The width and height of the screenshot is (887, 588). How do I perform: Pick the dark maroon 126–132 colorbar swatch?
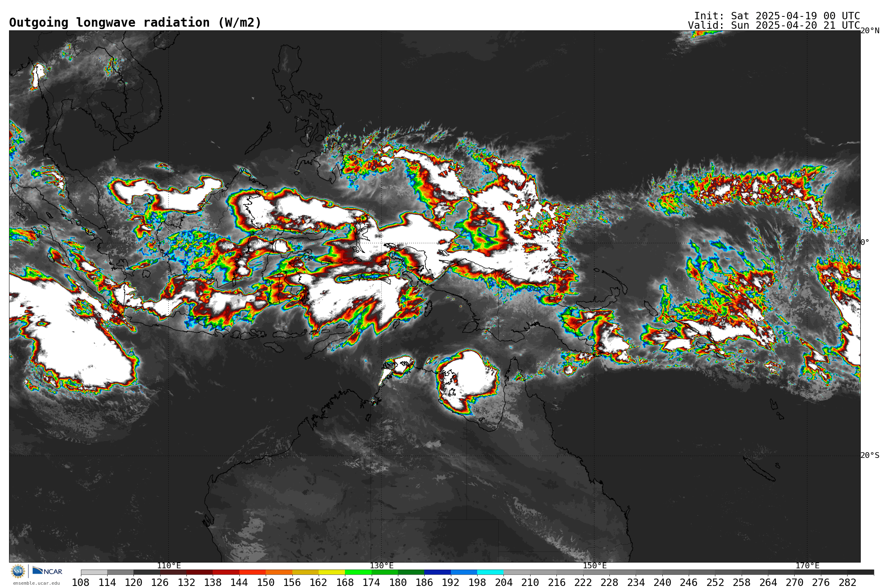click(173, 572)
